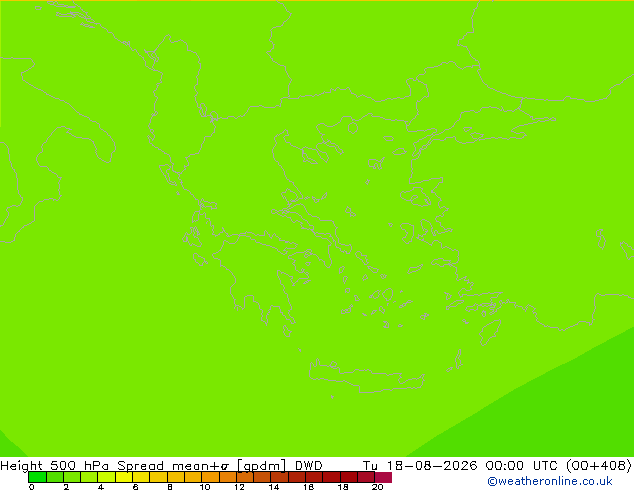Open the weatheronline.co.uk copyright link
The height and width of the screenshot is (490, 634).
[550, 481]
